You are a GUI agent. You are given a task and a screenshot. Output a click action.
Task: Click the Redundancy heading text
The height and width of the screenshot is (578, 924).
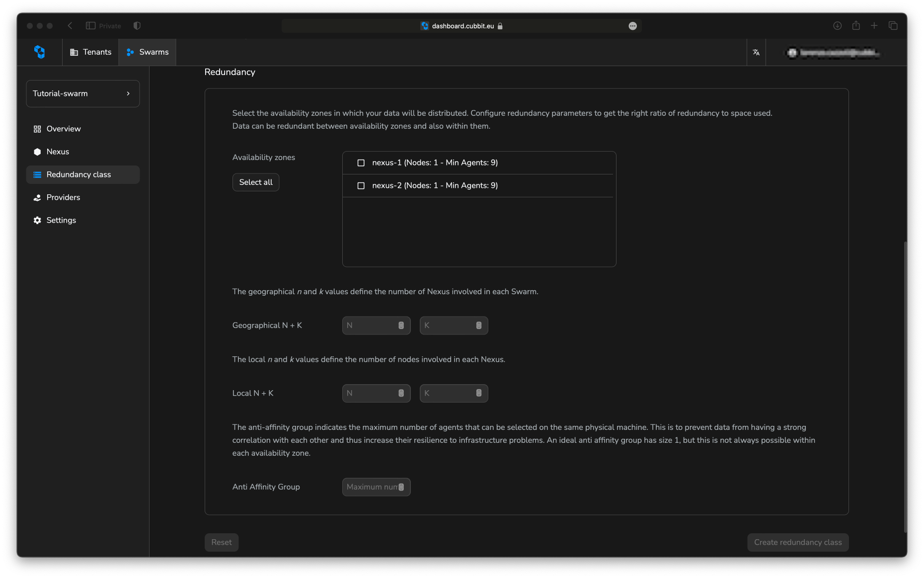(x=230, y=72)
